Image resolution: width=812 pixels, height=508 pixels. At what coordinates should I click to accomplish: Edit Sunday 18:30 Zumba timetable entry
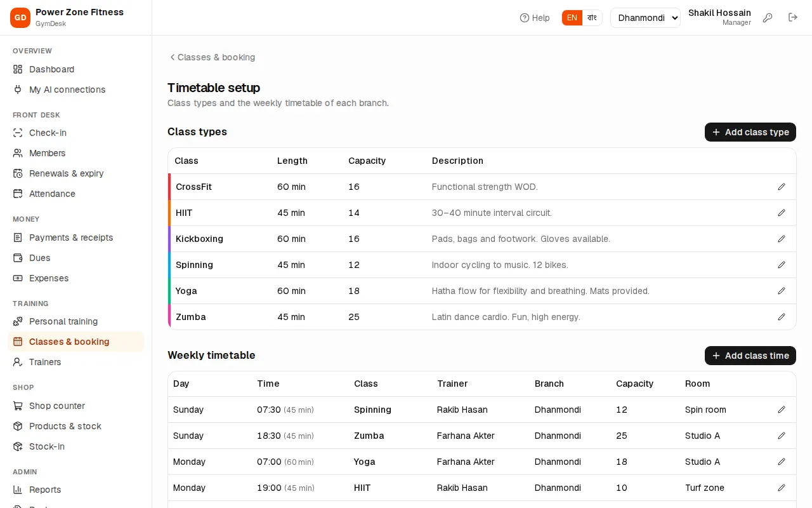click(782, 436)
